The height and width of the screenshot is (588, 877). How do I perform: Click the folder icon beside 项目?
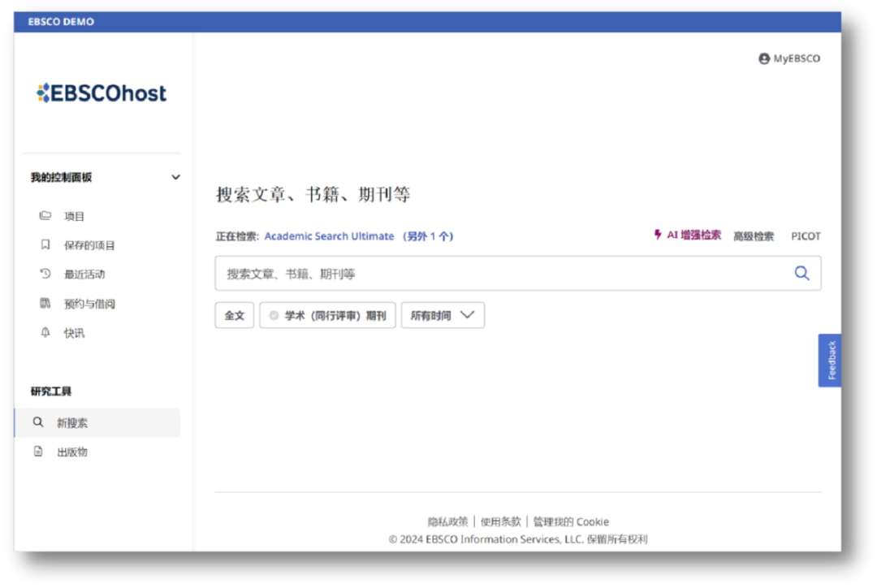click(x=45, y=216)
